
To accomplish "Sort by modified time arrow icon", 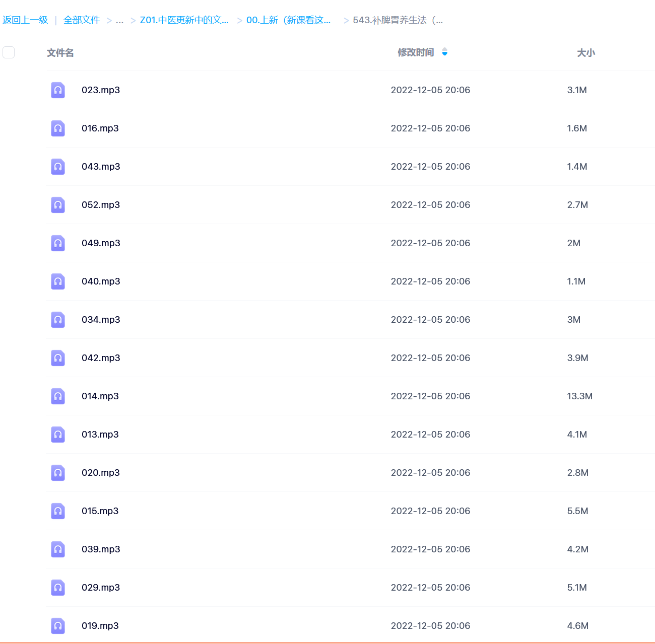I will click(444, 52).
